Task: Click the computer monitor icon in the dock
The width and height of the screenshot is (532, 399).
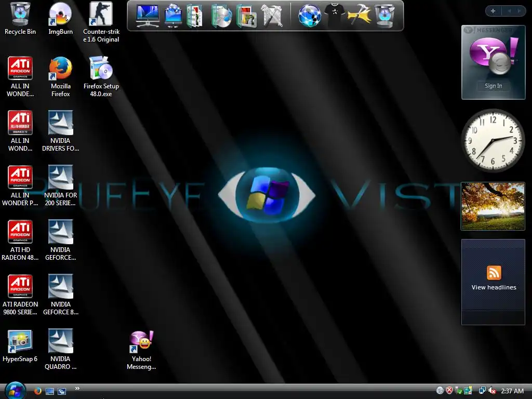Action: click(x=147, y=16)
